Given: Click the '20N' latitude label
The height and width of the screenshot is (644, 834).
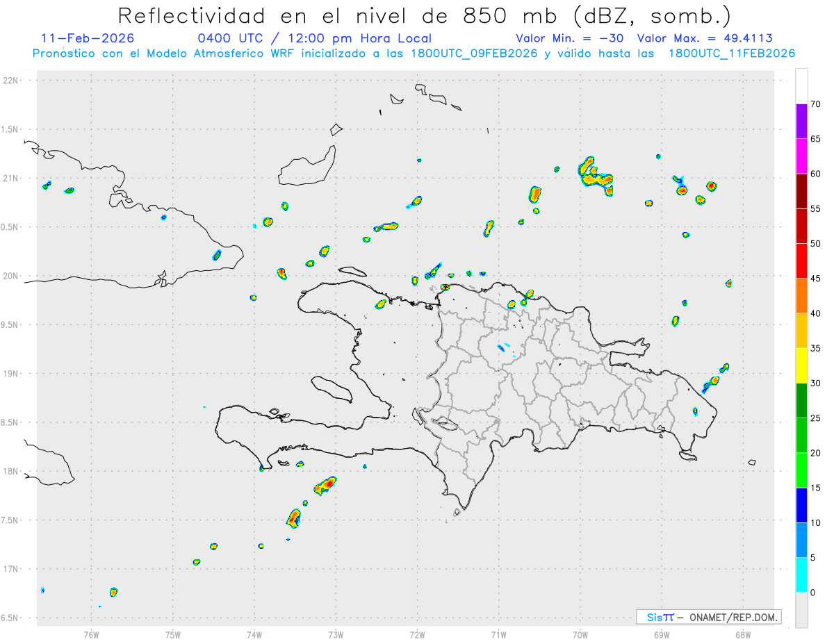Looking at the screenshot, I should (12, 276).
